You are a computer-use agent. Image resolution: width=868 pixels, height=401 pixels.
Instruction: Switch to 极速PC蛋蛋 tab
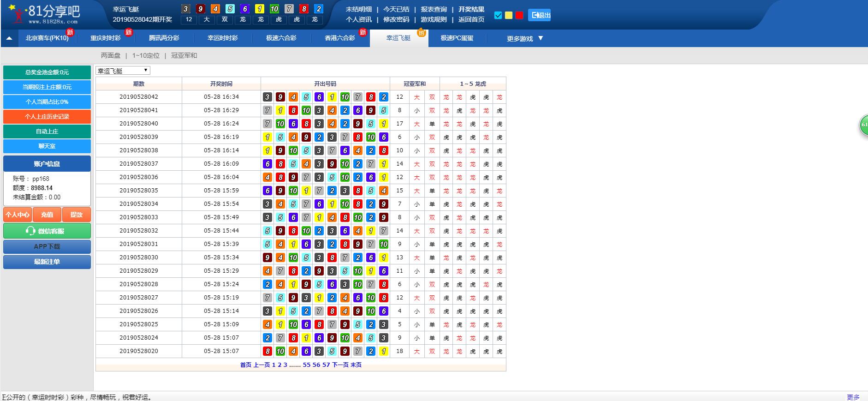coord(457,38)
